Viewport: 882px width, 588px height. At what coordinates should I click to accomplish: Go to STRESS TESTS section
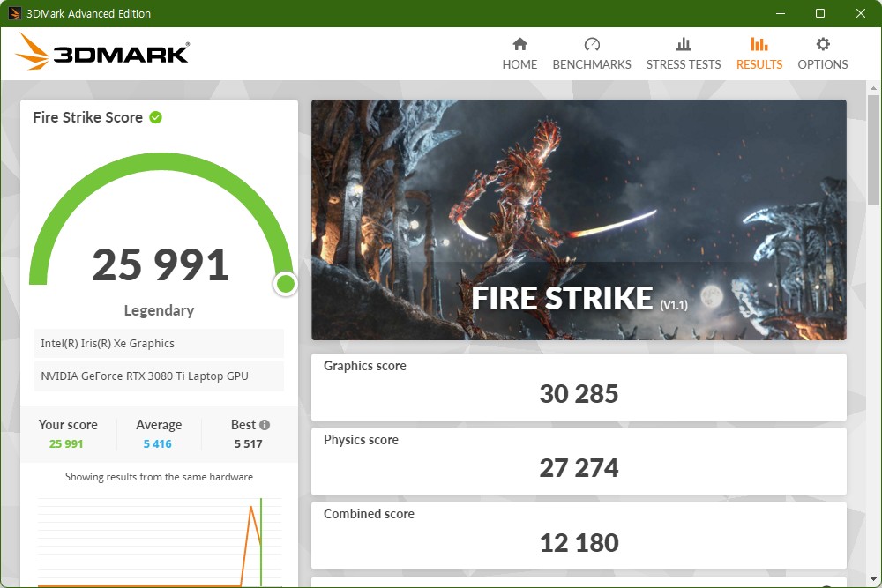click(x=684, y=54)
